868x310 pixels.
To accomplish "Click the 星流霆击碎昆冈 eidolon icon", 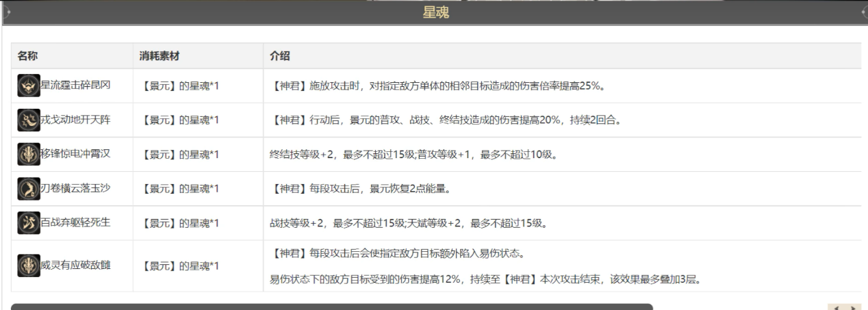I will coord(28,86).
